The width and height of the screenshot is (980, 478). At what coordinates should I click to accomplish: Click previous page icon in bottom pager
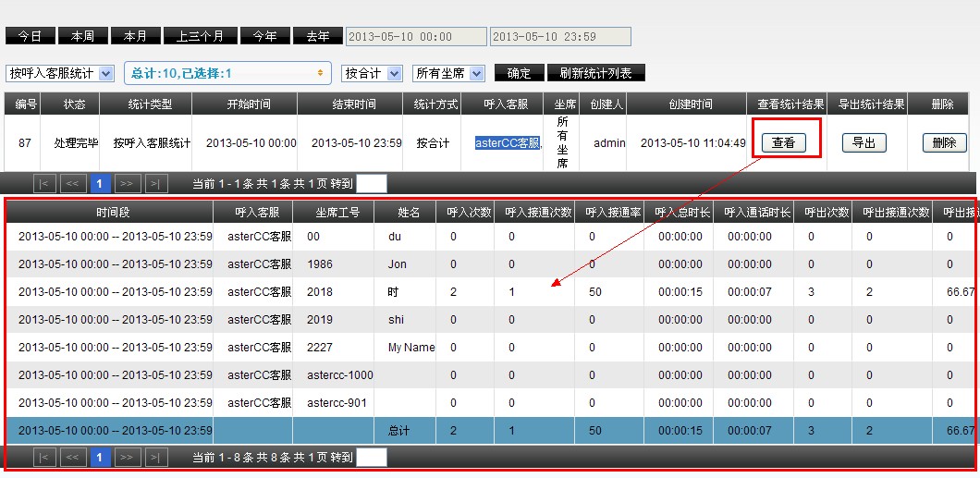pos(74,457)
